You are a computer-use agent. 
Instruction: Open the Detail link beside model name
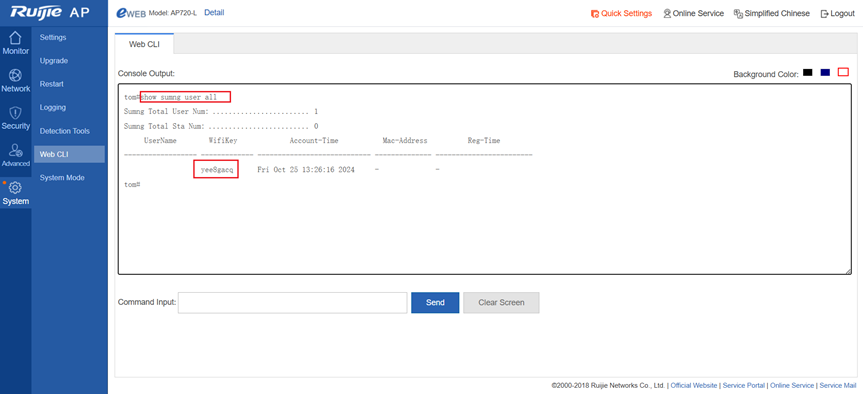[214, 13]
